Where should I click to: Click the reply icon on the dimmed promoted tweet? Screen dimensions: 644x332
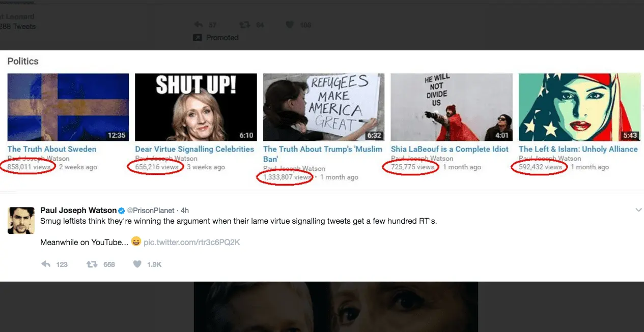point(199,24)
